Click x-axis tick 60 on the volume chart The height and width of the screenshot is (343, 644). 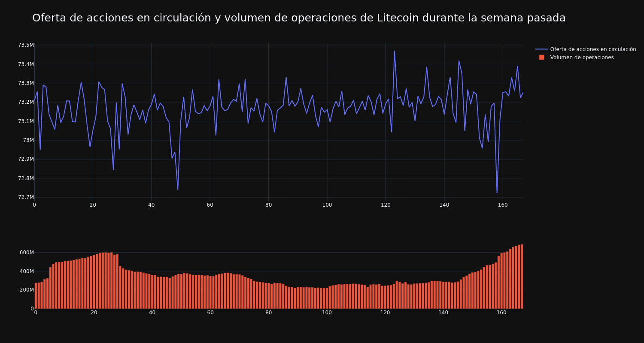(x=210, y=313)
